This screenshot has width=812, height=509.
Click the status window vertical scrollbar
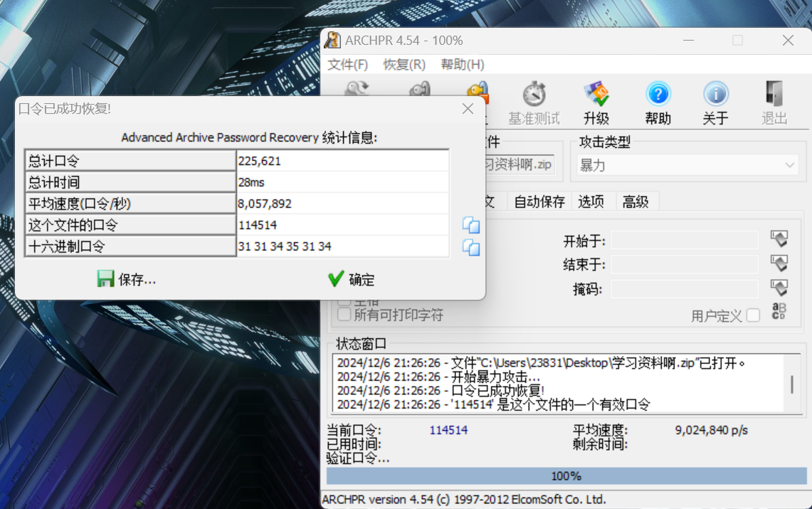(792, 384)
